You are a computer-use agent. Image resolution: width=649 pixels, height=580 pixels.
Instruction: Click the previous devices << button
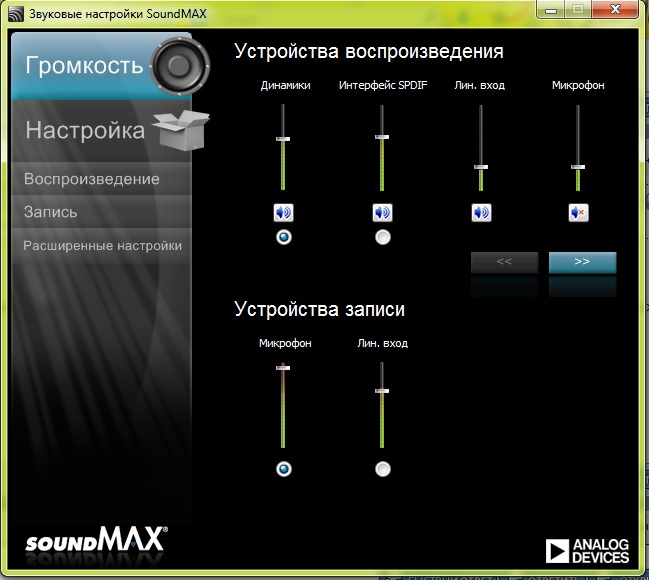[x=504, y=261]
